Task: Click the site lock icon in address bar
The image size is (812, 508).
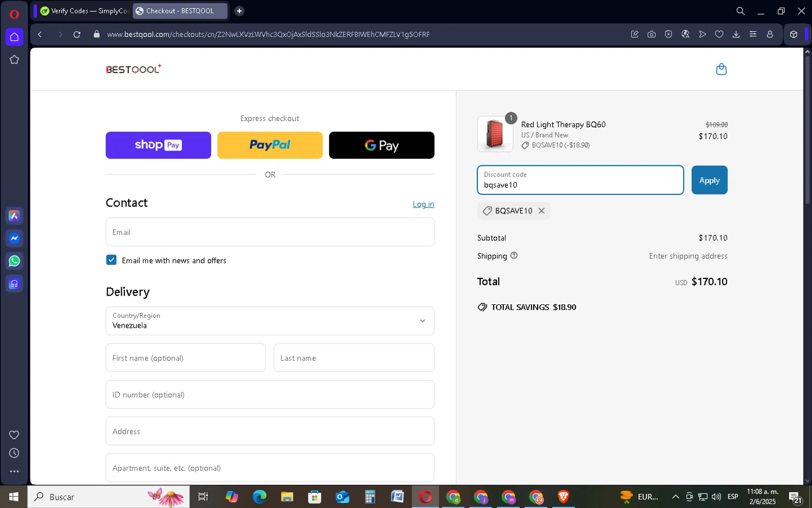Action: click(x=97, y=34)
